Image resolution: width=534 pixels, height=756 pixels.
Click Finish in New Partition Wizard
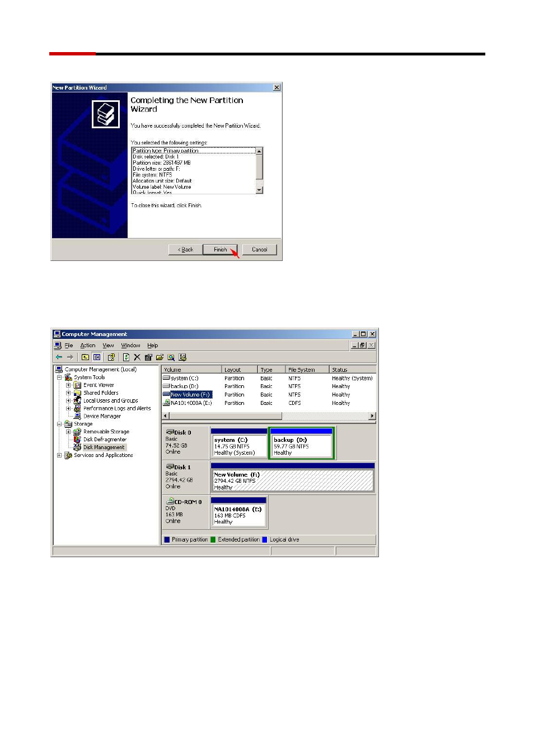point(220,250)
